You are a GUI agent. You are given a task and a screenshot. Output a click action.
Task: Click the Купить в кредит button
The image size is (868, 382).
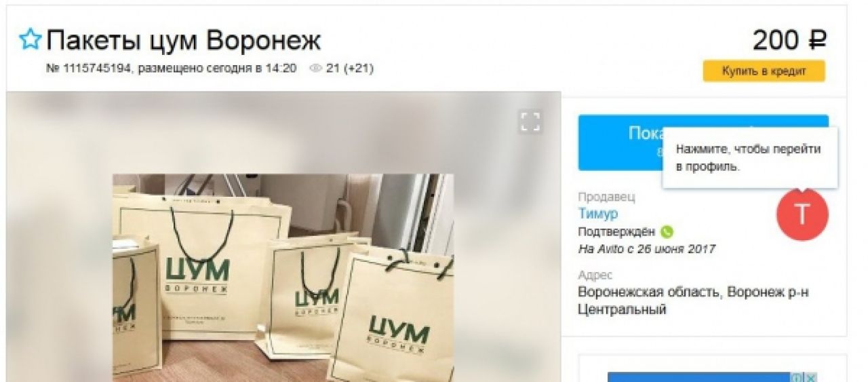pyautogui.click(x=764, y=71)
